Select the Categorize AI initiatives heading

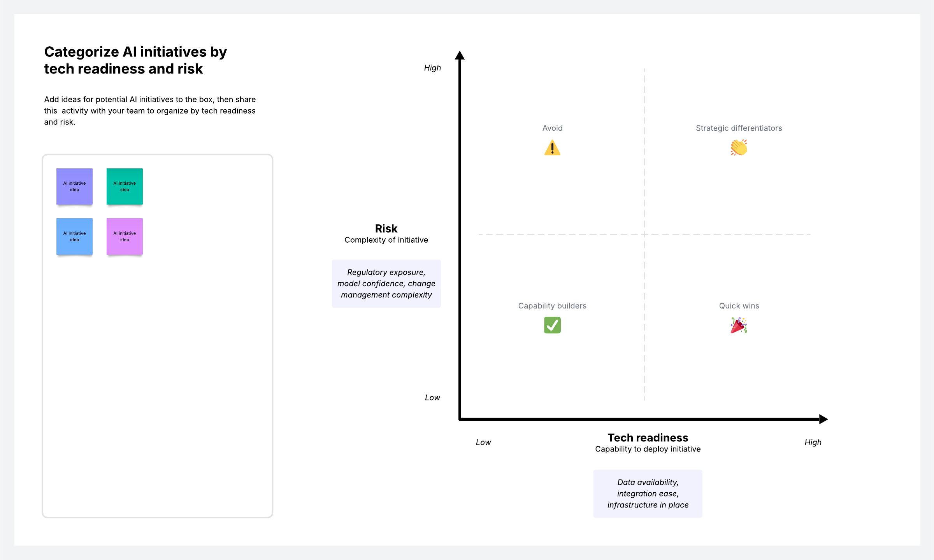(x=135, y=60)
